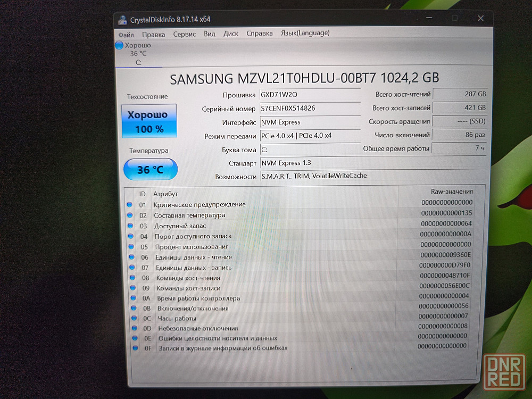Viewport: 532px width, 399px height.
Task: Open the Сервис menu
Action: [184, 34]
